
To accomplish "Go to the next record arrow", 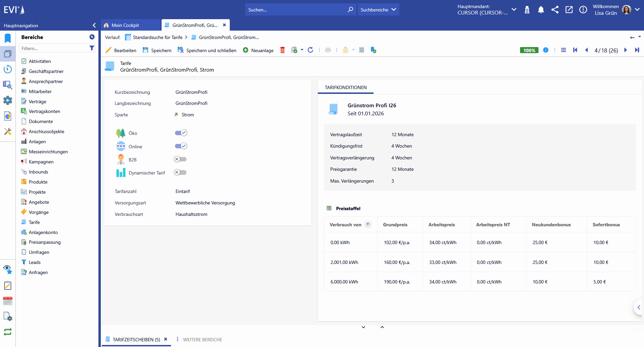I will tap(626, 50).
